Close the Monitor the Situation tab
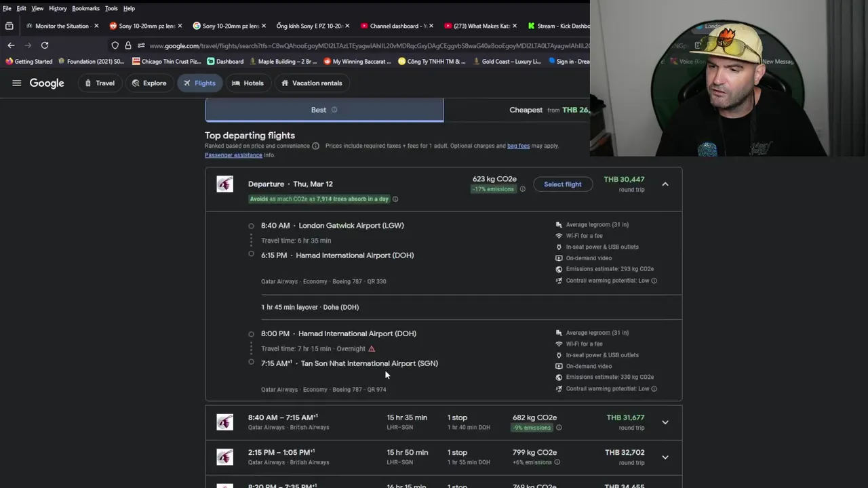Screen dimensions: 868x488 [96, 26]
